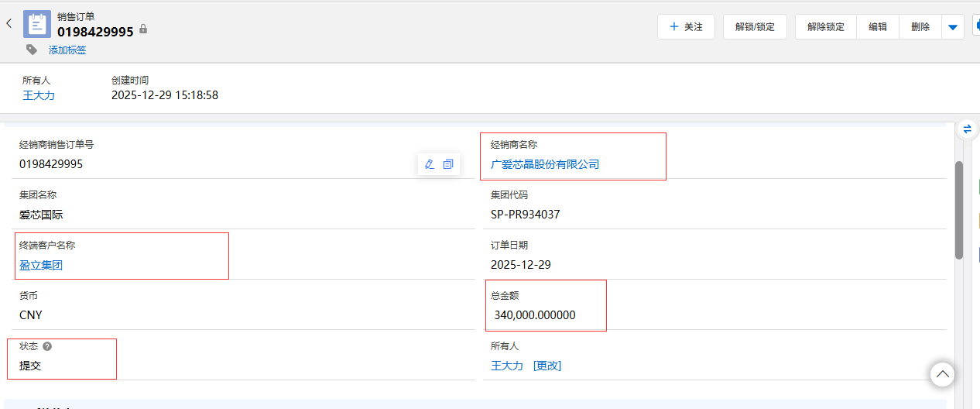Open the 添加标签 link
Viewport: 980px width, 409px height.
pos(67,50)
